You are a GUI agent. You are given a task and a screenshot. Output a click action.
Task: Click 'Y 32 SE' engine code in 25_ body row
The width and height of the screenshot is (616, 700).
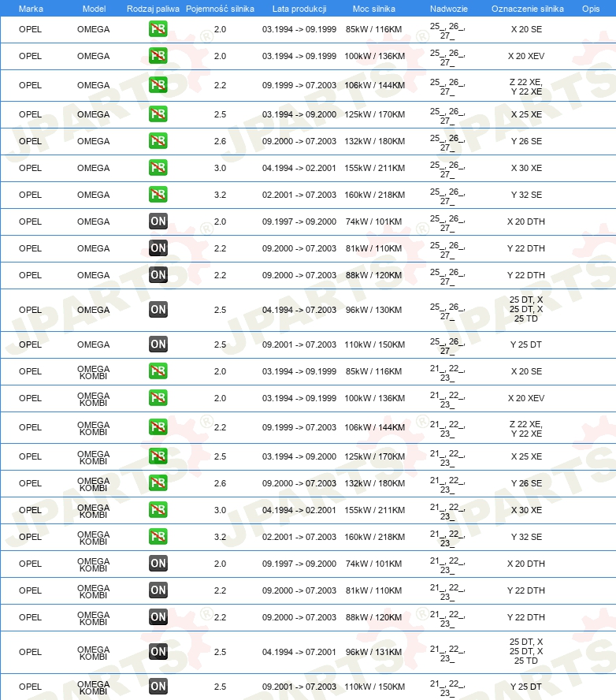point(526,195)
